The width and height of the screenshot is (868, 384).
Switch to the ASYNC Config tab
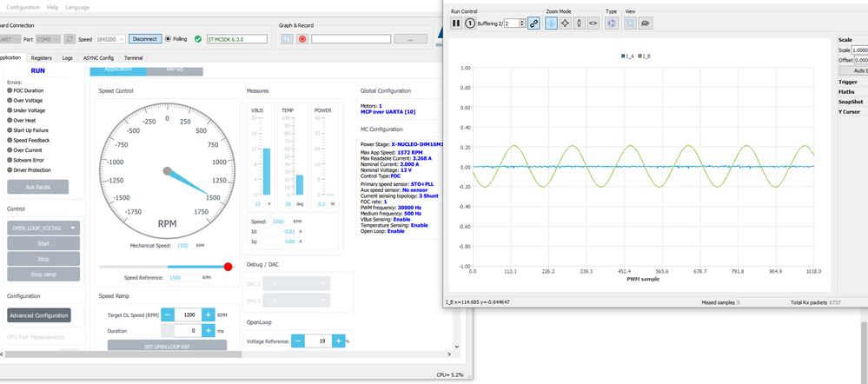point(98,57)
